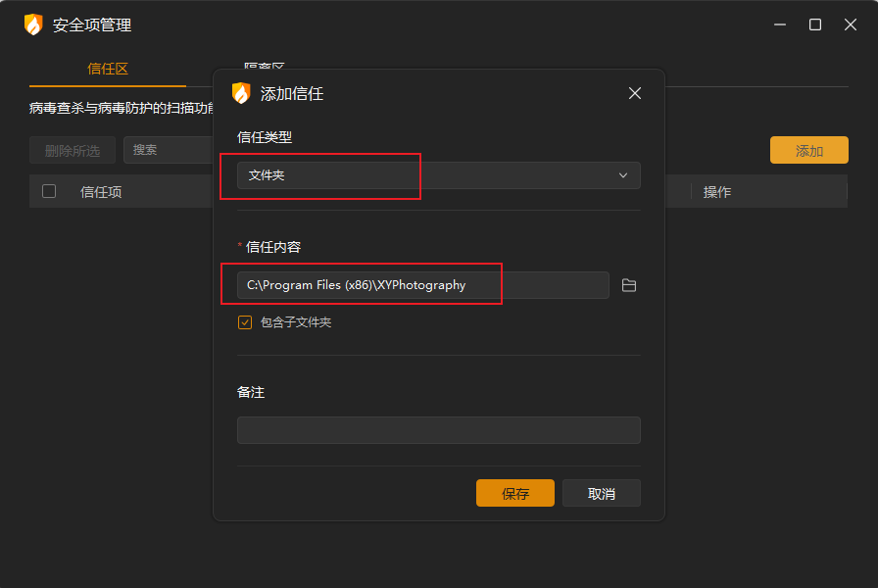Click the chevron arrow of 信任类型 combo box
This screenshot has height=588, width=878.
coord(623,175)
